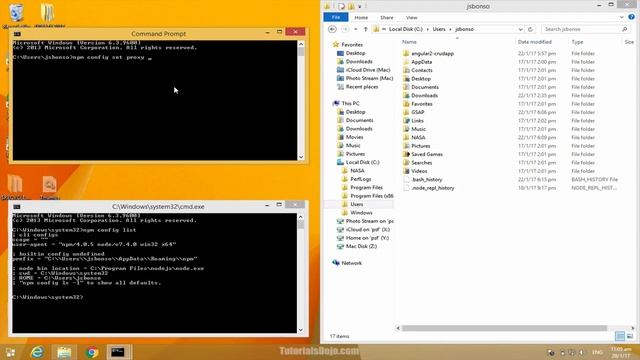Open the angular2-crudapp folder
Image resolution: width=640 pixels, height=360 pixels.
coord(432,53)
